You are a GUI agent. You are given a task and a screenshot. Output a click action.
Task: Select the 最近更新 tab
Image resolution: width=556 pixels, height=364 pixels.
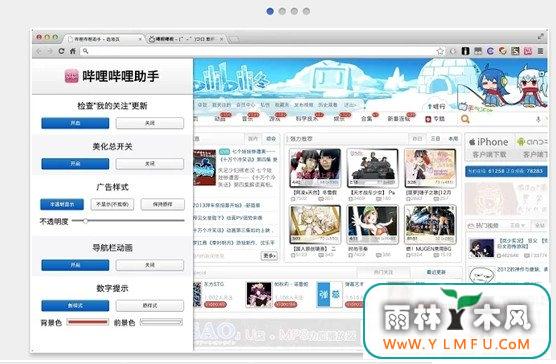[436, 272]
